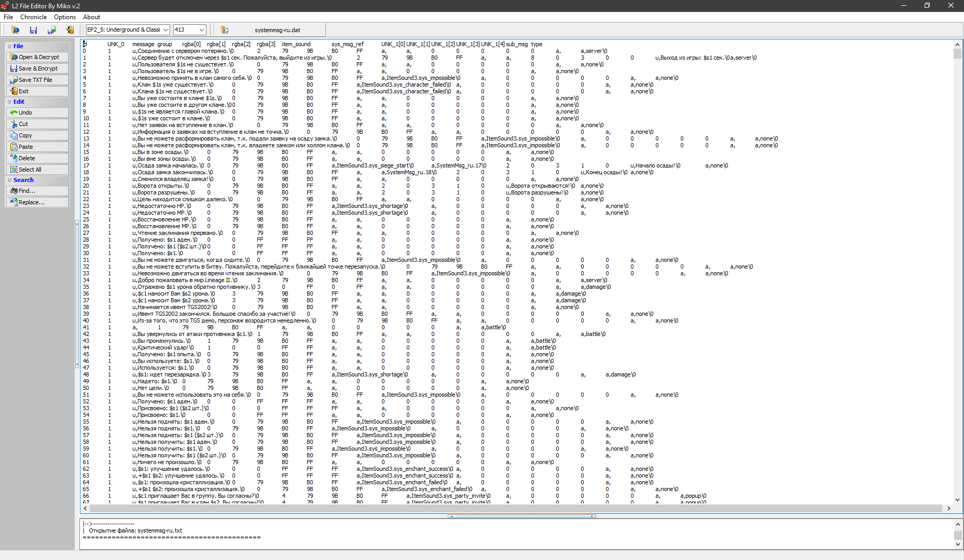Click the horizontal scrollbar right arrow
This screenshot has height=560, width=964.
tap(948, 508)
